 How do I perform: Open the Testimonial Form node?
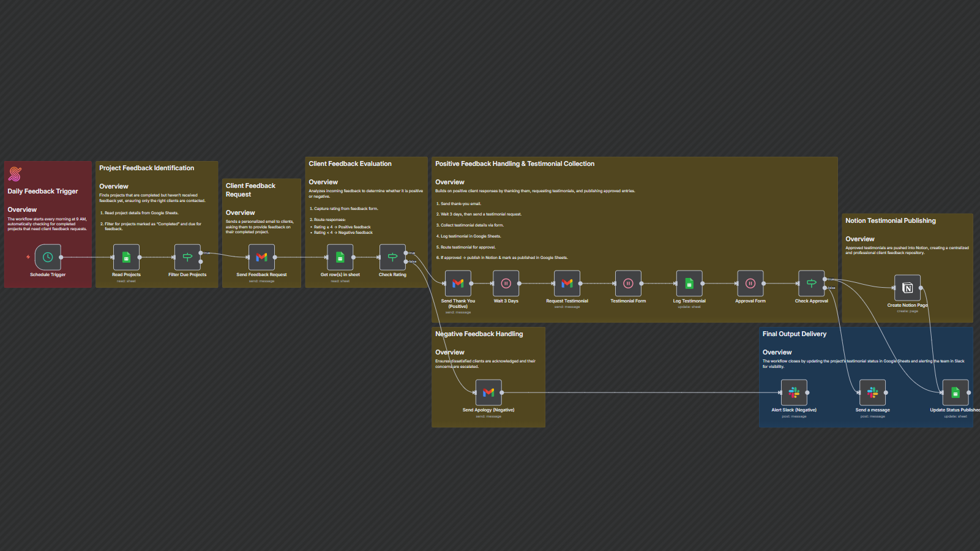pos(628,283)
